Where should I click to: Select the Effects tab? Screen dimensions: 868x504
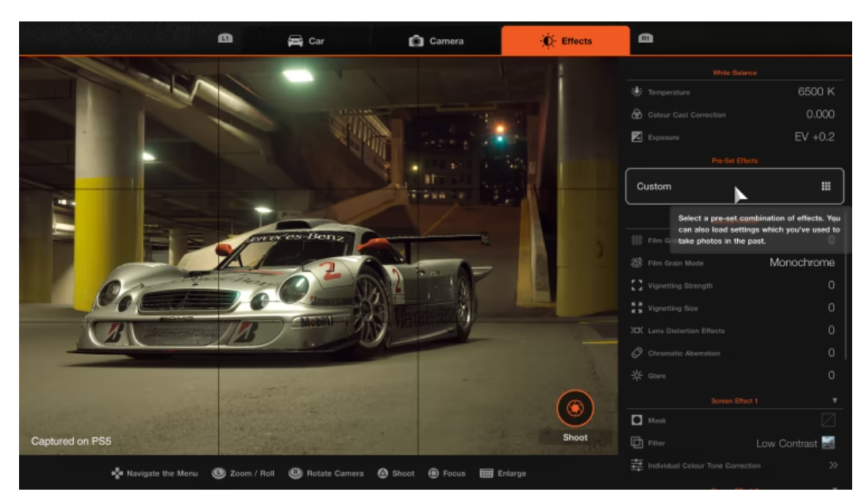(565, 41)
